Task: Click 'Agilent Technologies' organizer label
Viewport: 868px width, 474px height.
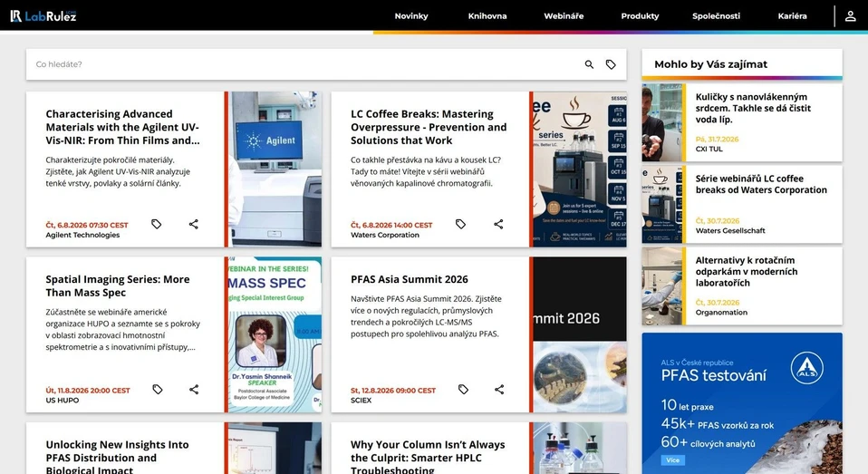Action: click(x=82, y=235)
